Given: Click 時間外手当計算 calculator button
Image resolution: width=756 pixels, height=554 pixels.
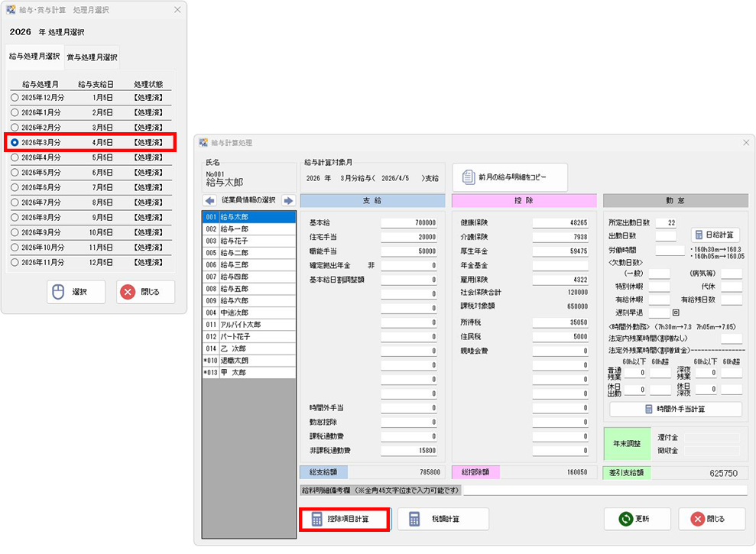Looking at the screenshot, I should pyautogui.click(x=676, y=409).
